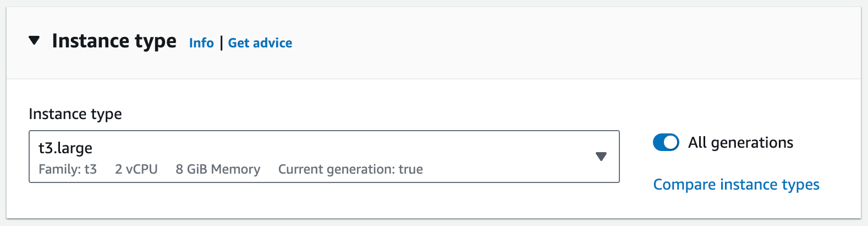The height and width of the screenshot is (226, 868).
Task: Collapse the Instance type section triangle
Action: coord(34,40)
